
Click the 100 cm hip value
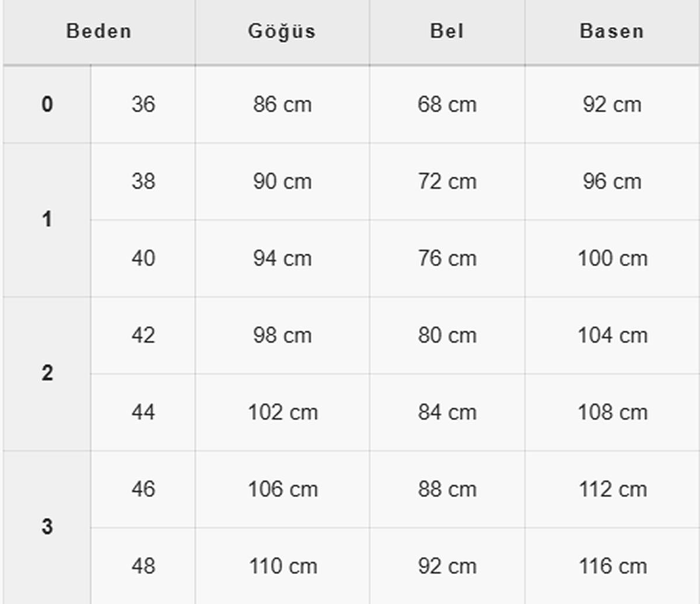(x=612, y=258)
